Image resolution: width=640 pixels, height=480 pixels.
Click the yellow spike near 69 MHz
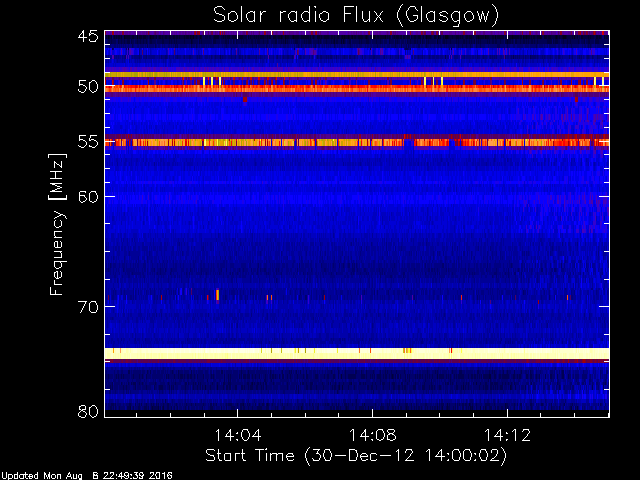[x=218, y=295]
